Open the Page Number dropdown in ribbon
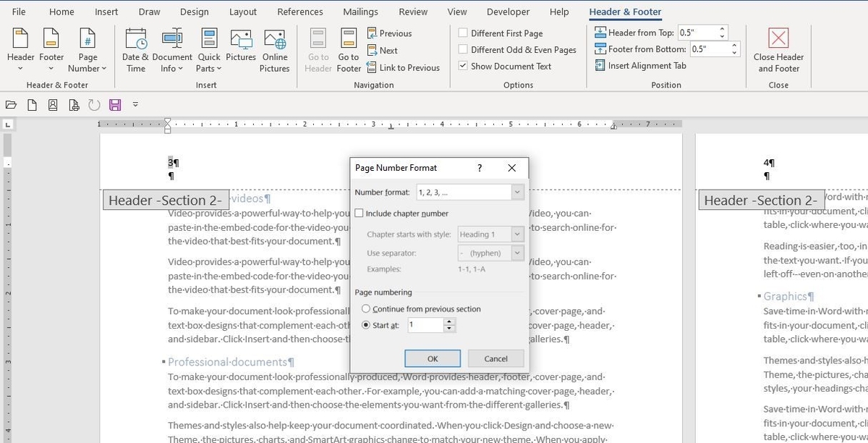The height and width of the screenshot is (443, 868). (88, 51)
